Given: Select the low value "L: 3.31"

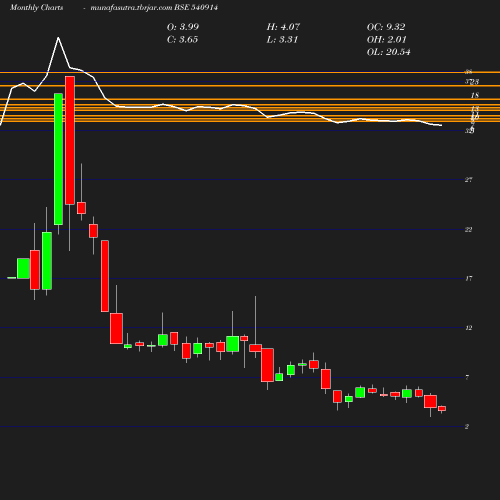Looking at the screenshot, I should pos(282,39).
